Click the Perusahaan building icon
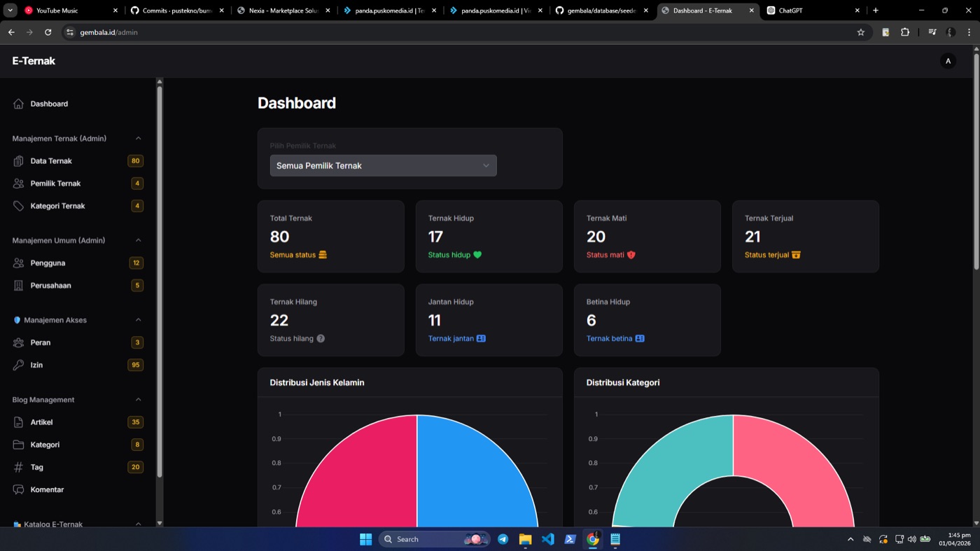Screen dimensions: 980x551 [x=18, y=286]
